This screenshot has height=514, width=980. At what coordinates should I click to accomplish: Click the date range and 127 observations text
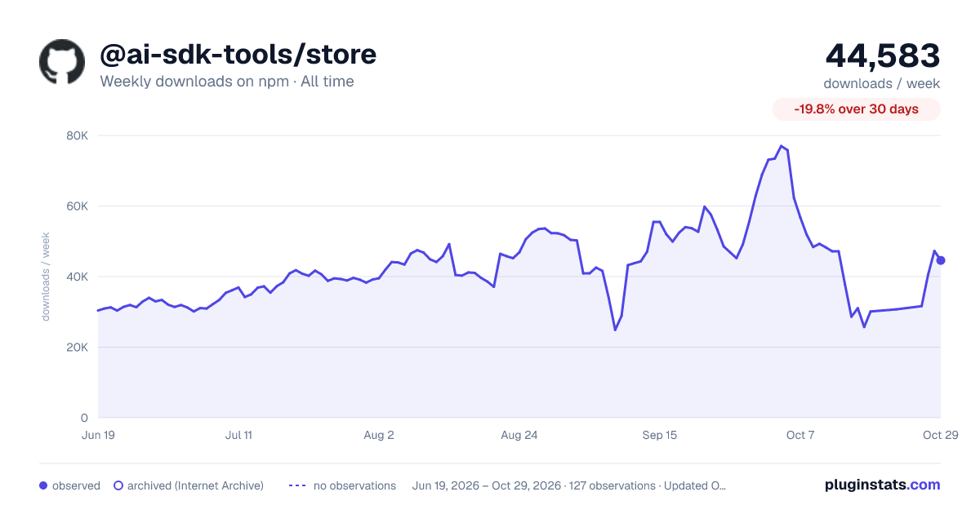click(569, 485)
